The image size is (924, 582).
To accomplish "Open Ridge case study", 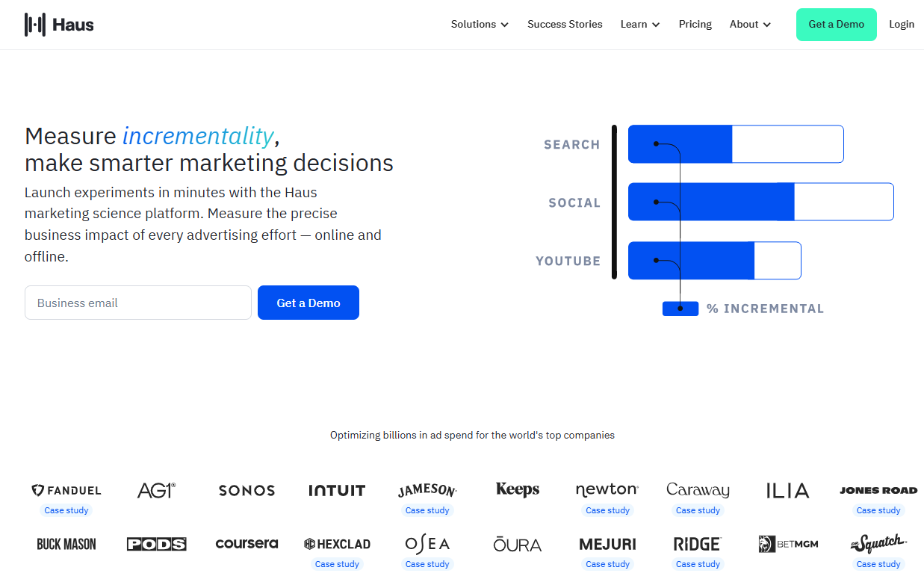I will [x=698, y=564].
